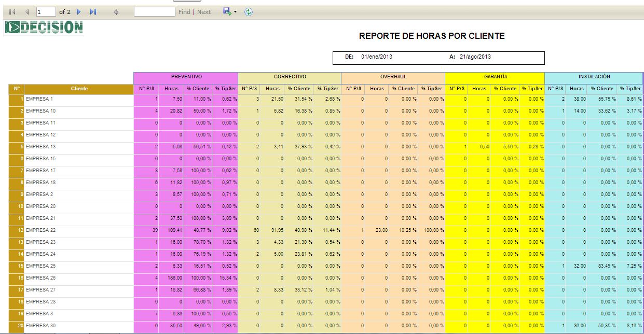Click the CORRECTIVO group header
The width and height of the screenshot is (644, 334).
point(290,77)
